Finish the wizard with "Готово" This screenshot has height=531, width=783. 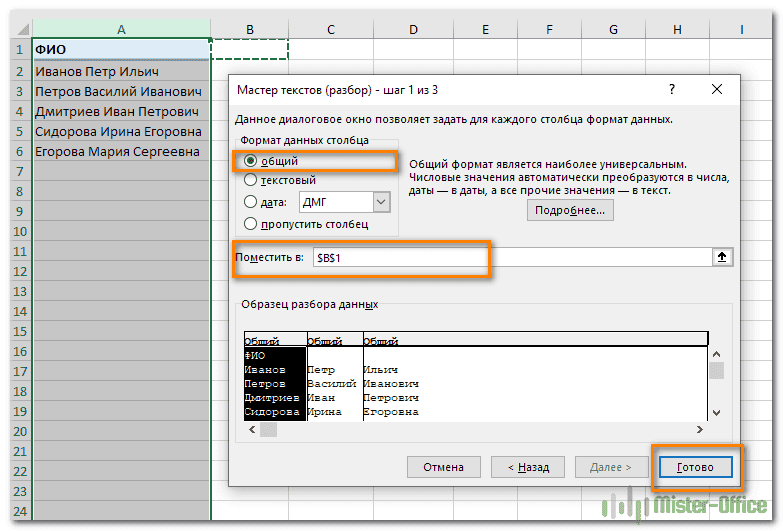click(x=695, y=467)
